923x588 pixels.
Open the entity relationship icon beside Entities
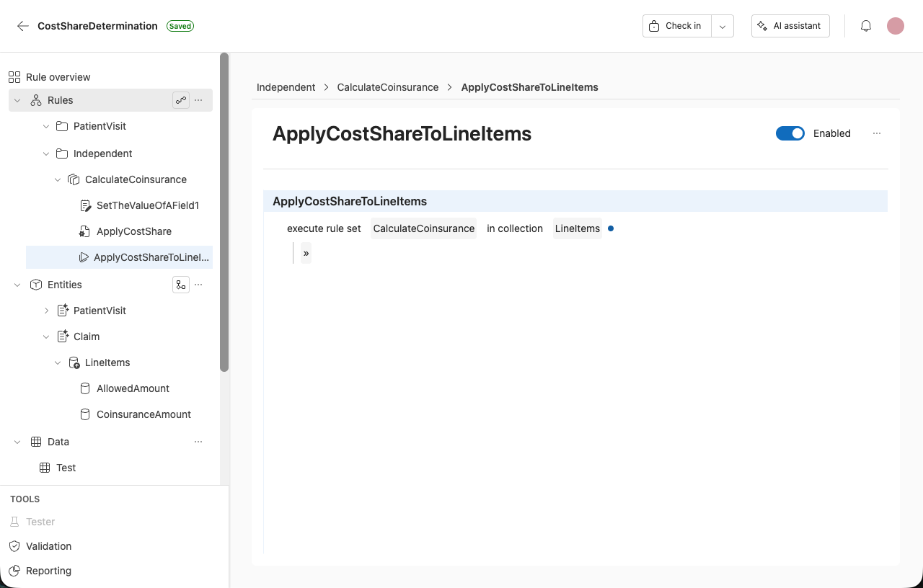tap(181, 284)
